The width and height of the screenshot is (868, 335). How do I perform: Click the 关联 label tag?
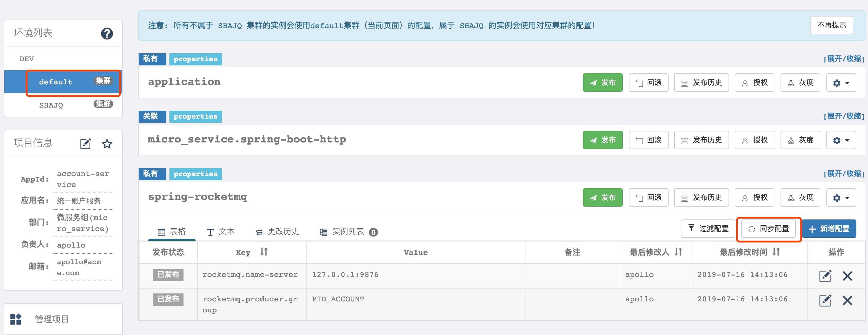152,116
